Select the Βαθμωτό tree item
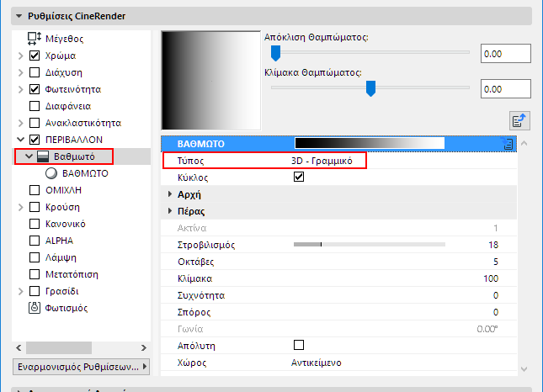Viewport: 543px width, 392px height. pos(74,156)
